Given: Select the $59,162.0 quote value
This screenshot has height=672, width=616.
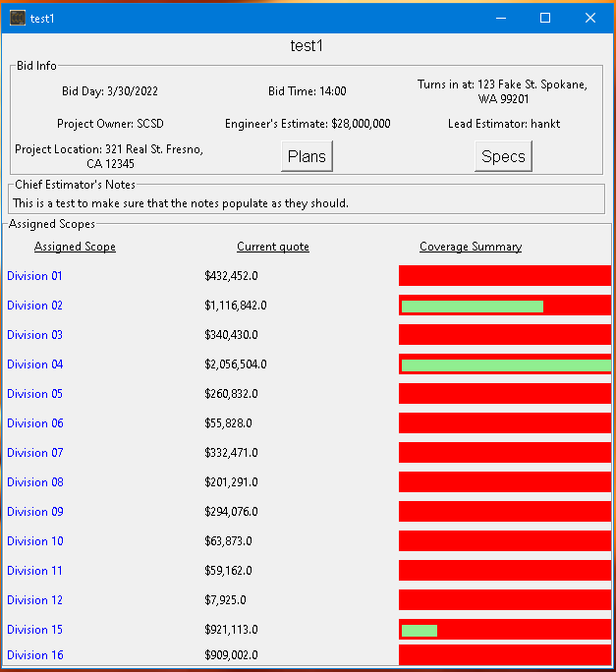Looking at the screenshot, I should (229, 571).
